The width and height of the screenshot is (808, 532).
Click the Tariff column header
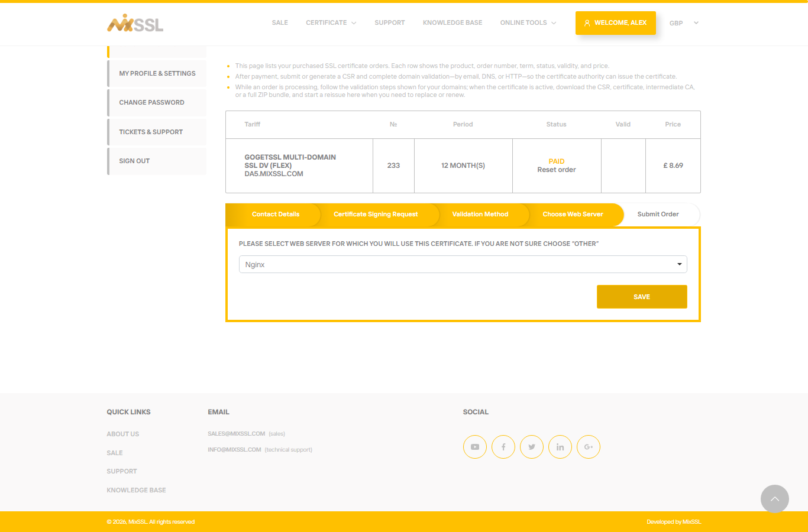tap(253, 124)
